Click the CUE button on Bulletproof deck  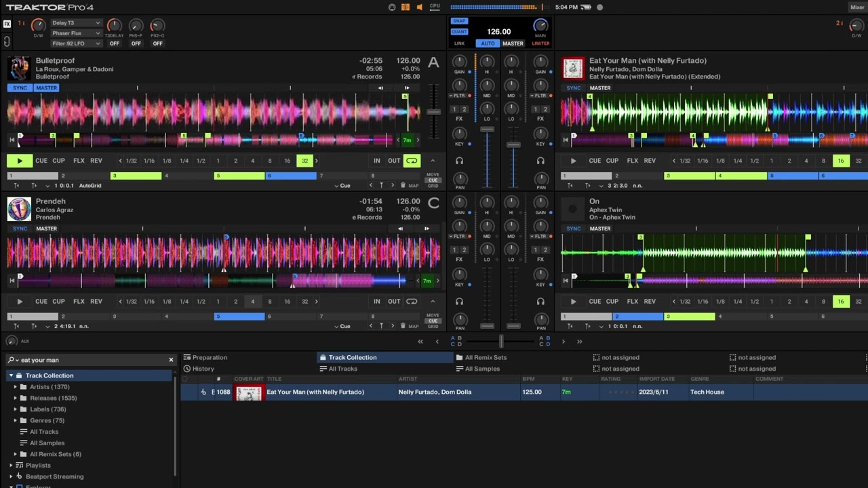(x=41, y=161)
